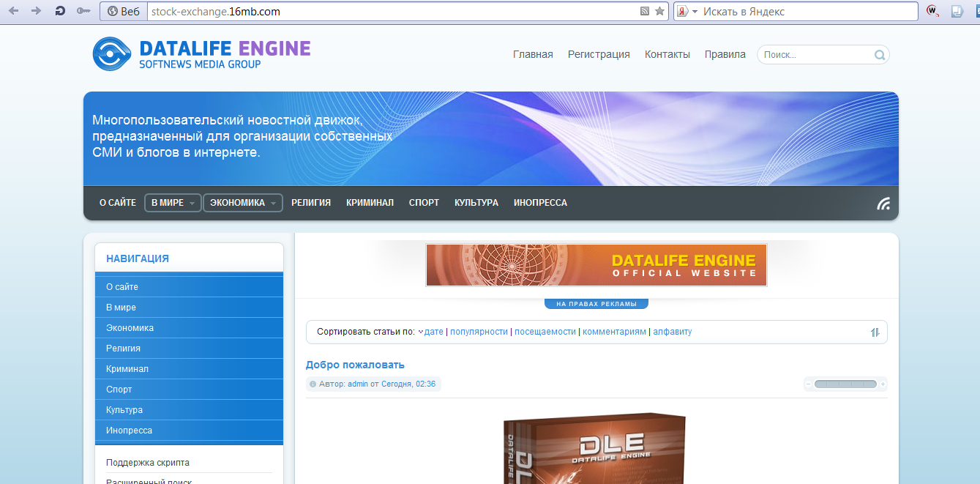980x484 pixels.
Task: Click the magnifier icon in site search
Action: [880, 54]
